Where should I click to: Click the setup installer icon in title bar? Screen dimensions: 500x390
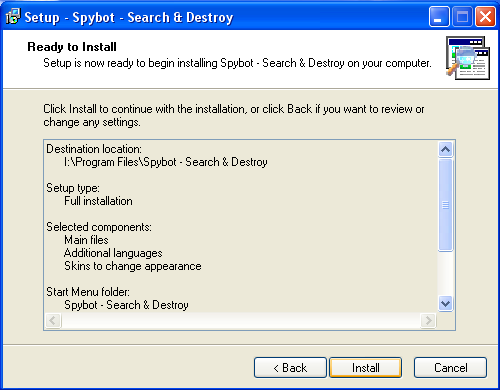(13, 16)
